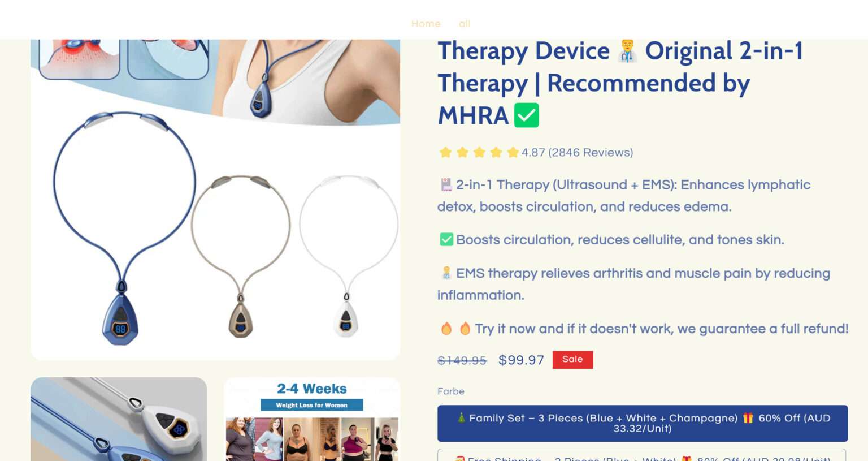Open the Home navigation link
Screen dimensions: 868x461
coord(426,24)
